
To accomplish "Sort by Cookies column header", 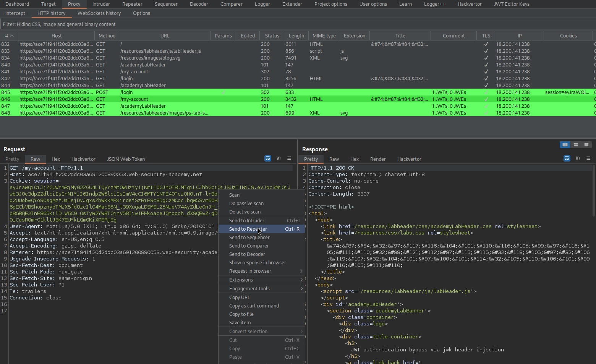I will (x=568, y=36).
